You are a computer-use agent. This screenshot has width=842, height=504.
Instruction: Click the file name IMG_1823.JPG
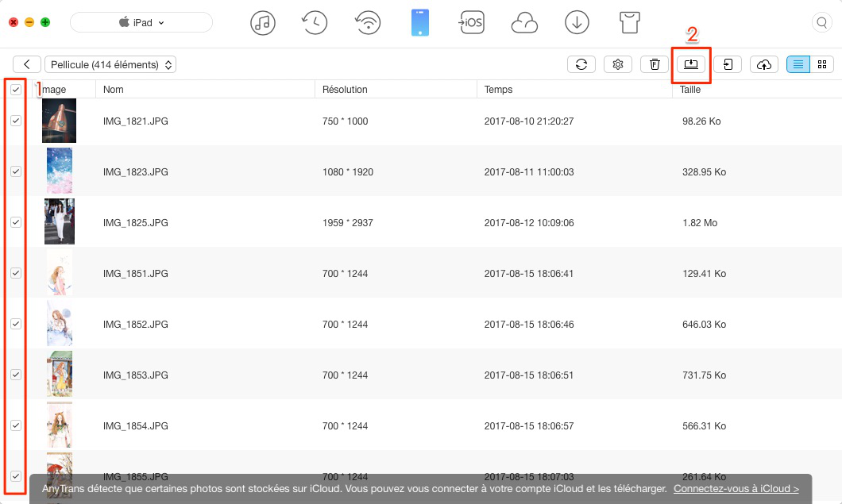click(135, 171)
